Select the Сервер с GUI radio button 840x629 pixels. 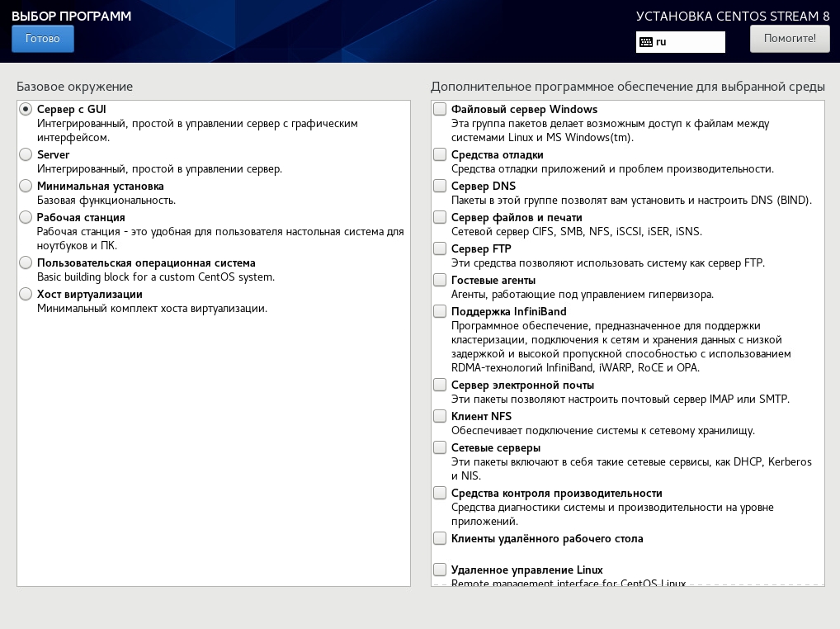click(x=26, y=109)
